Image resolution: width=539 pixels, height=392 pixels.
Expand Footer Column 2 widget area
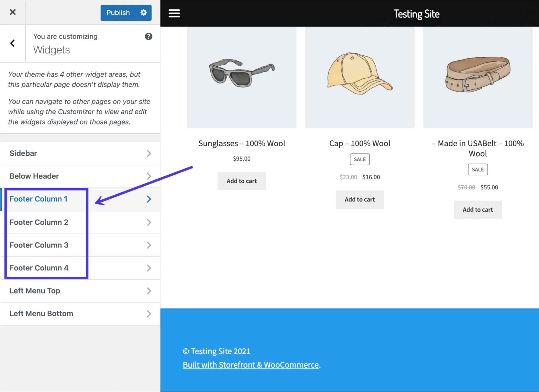click(x=80, y=222)
